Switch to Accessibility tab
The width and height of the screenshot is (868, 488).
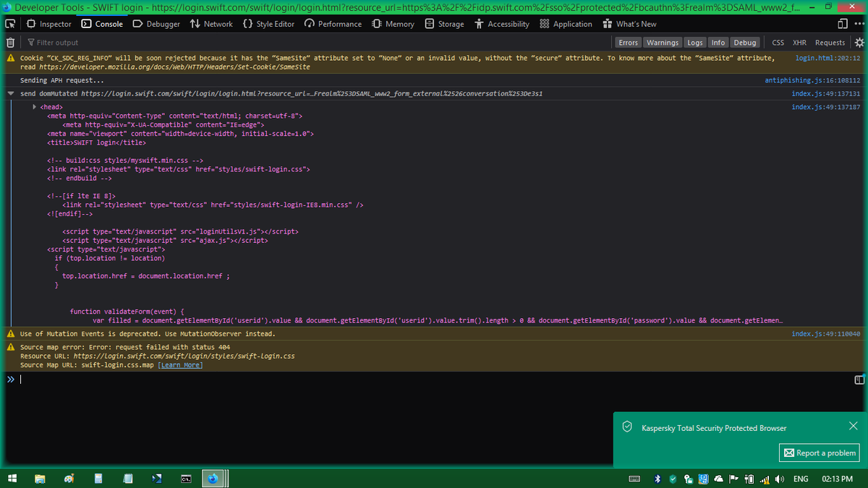502,24
